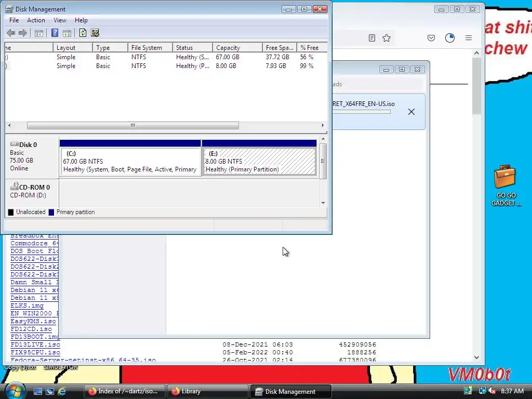Click Switch between windows quick launch icon
The image size is (532, 399).
tap(50, 391)
